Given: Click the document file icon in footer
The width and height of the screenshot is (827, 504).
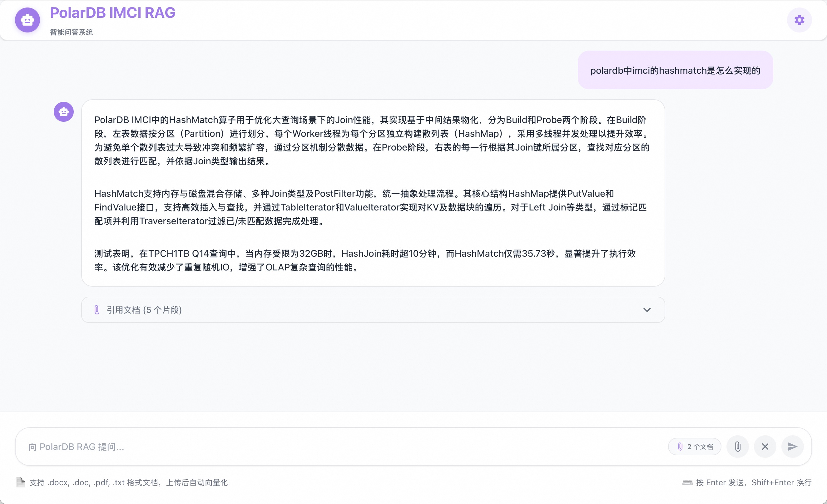Looking at the screenshot, I should pyautogui.click(x=21, y=482).
